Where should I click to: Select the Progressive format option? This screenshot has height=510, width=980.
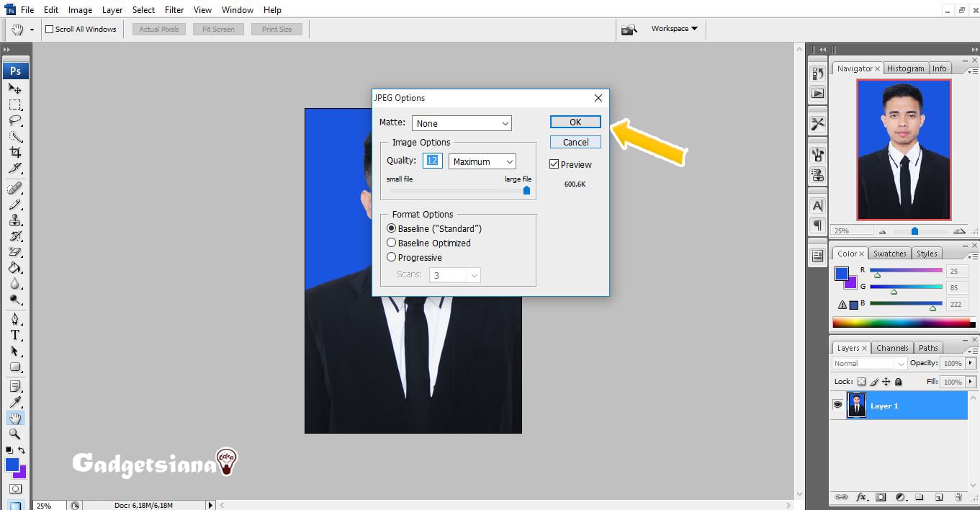[x=392, y=257]
